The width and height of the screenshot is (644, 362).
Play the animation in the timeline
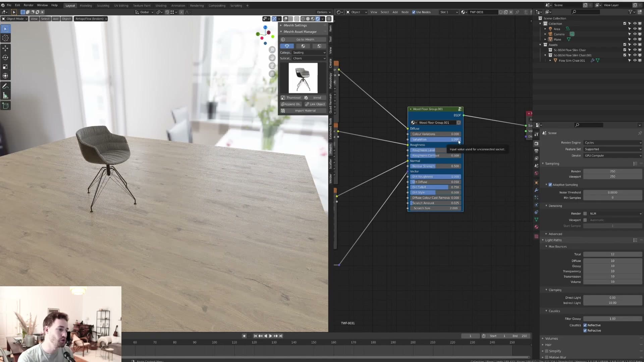point(270,336)
